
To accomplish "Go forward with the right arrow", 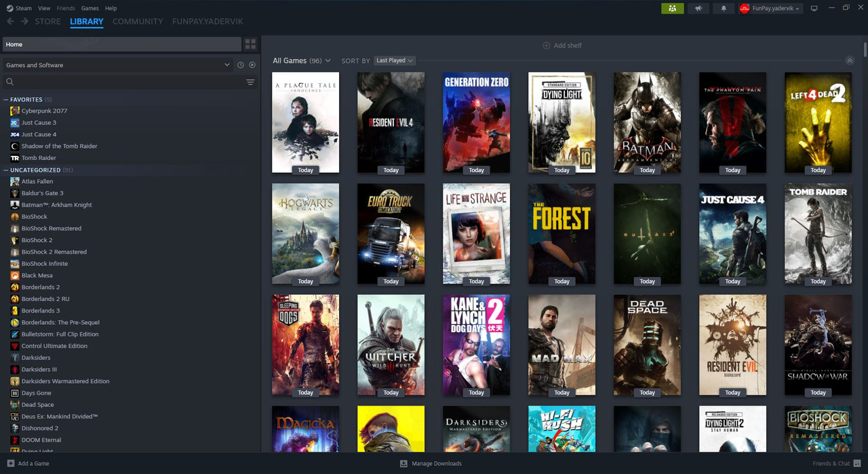I will 24,22.
